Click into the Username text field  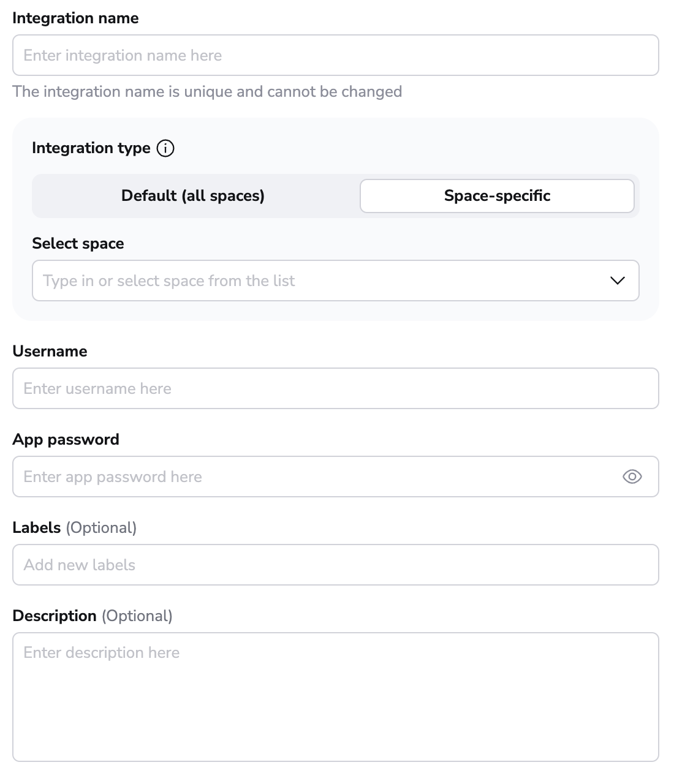(335, 388)
